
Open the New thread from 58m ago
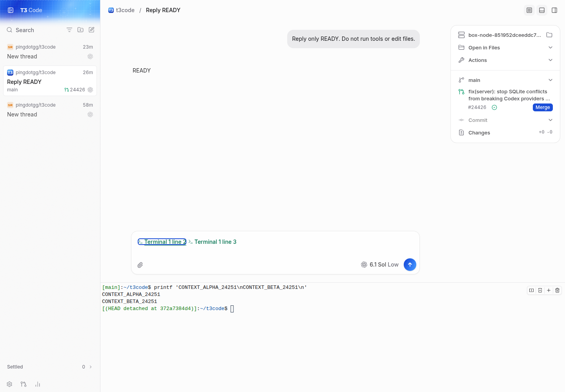[x=50, y=110]
